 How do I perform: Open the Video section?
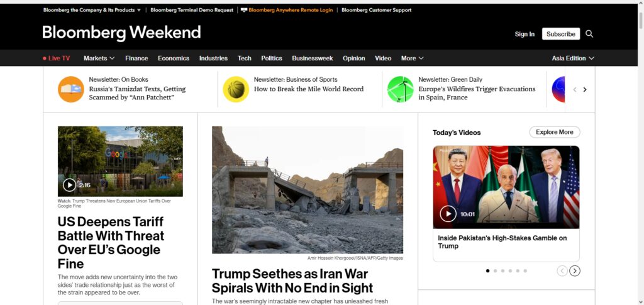coord(383,58)
